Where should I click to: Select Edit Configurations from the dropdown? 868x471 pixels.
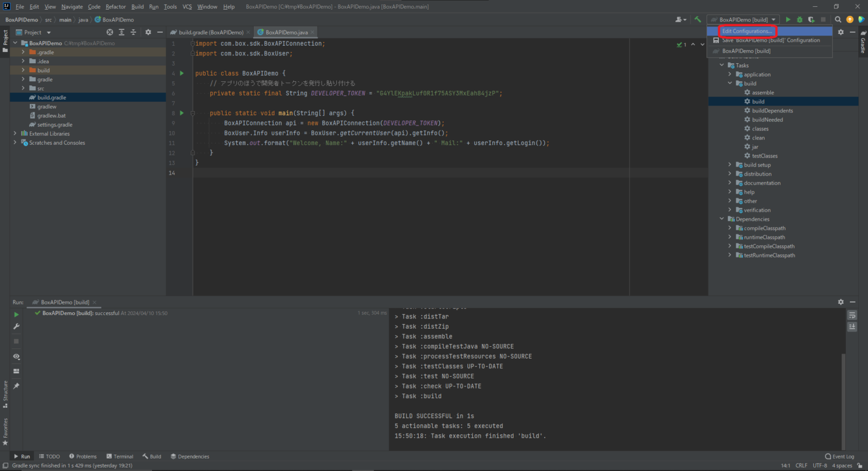tap(747, 31)
